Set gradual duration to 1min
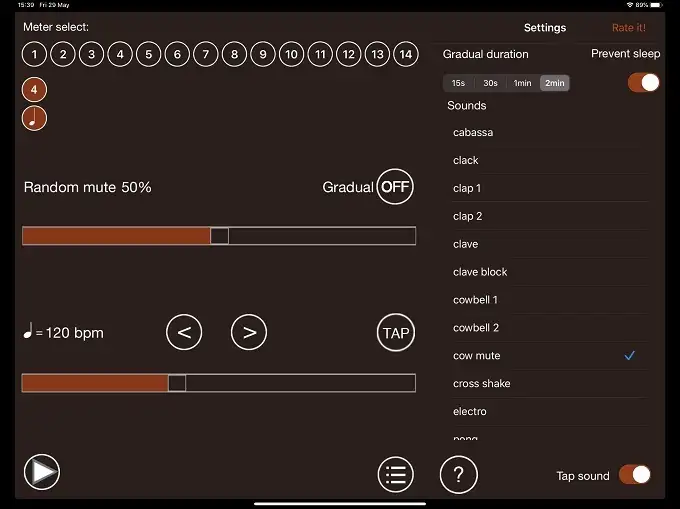 [523, 83]
